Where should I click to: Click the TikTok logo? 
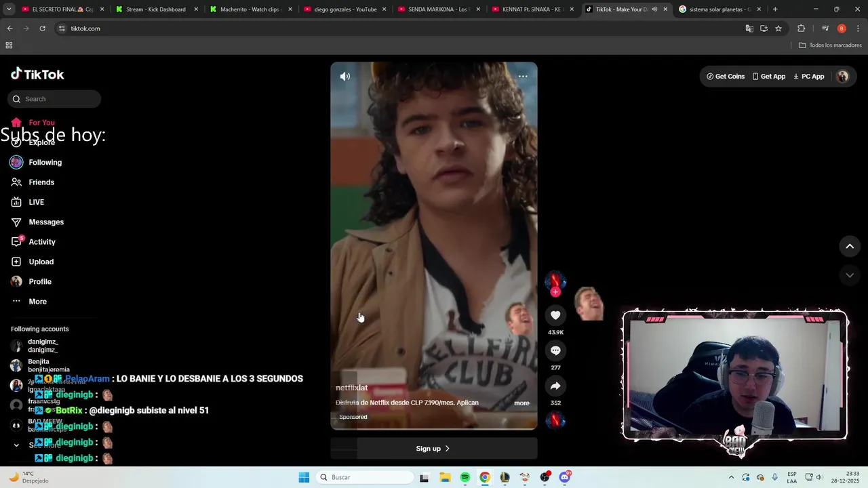[38, 75]
